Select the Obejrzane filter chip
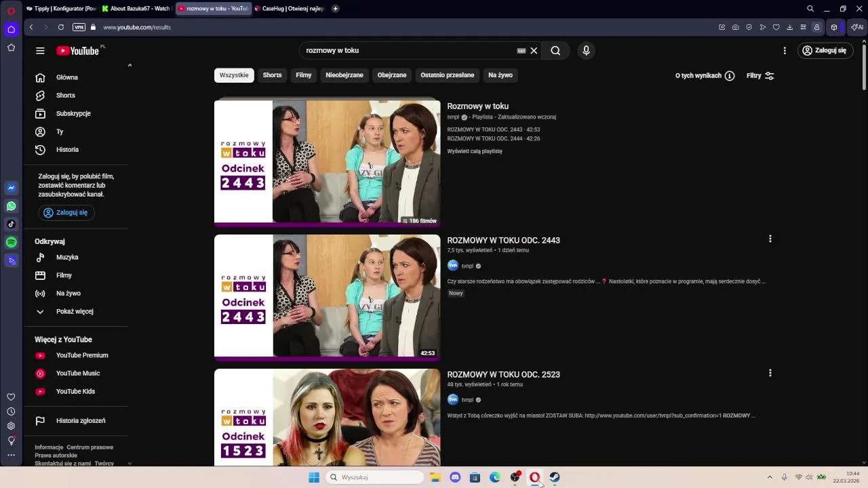The width and height of the screenshot is (868, 488). tap(392, 75)
